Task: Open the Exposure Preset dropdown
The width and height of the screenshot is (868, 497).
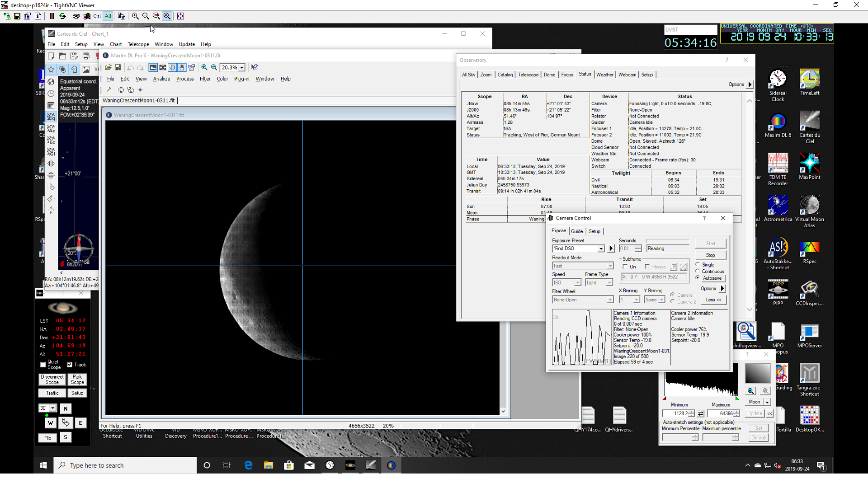Action: [x=601, y=248]
